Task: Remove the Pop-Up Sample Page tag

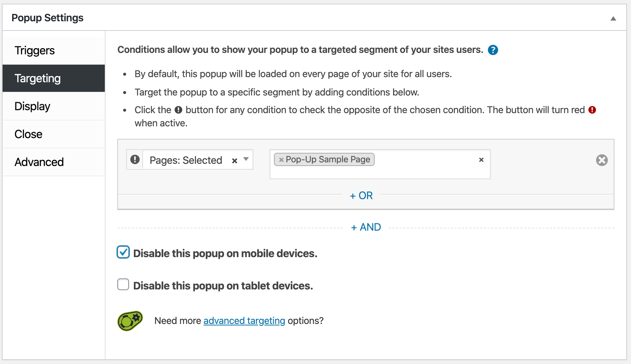Action: pyautogui.click(x=281, y=160)
